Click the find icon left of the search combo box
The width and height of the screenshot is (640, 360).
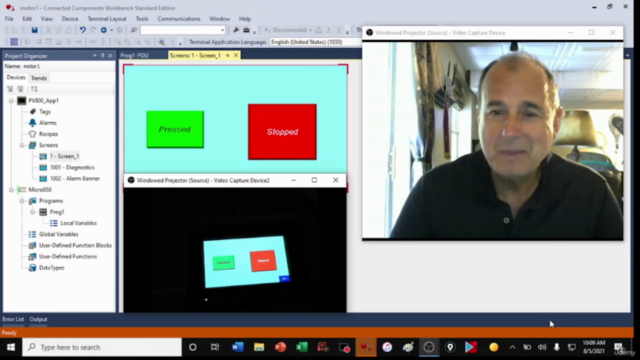click(x=133, y=30)
